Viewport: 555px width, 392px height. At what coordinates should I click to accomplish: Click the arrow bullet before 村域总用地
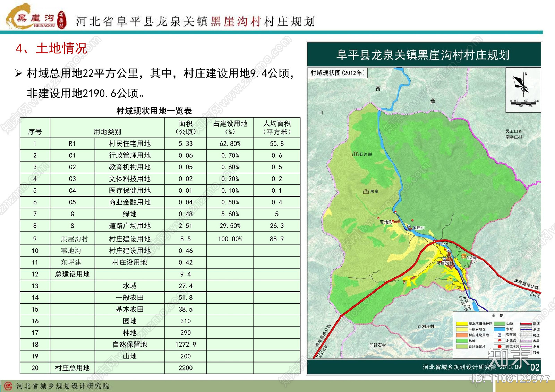pos(19,73)
